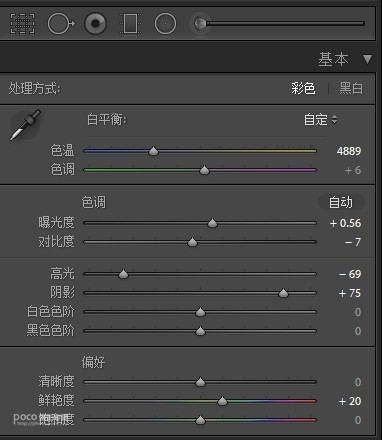Select the Spot Removal tool

click(x=61, y=24)
